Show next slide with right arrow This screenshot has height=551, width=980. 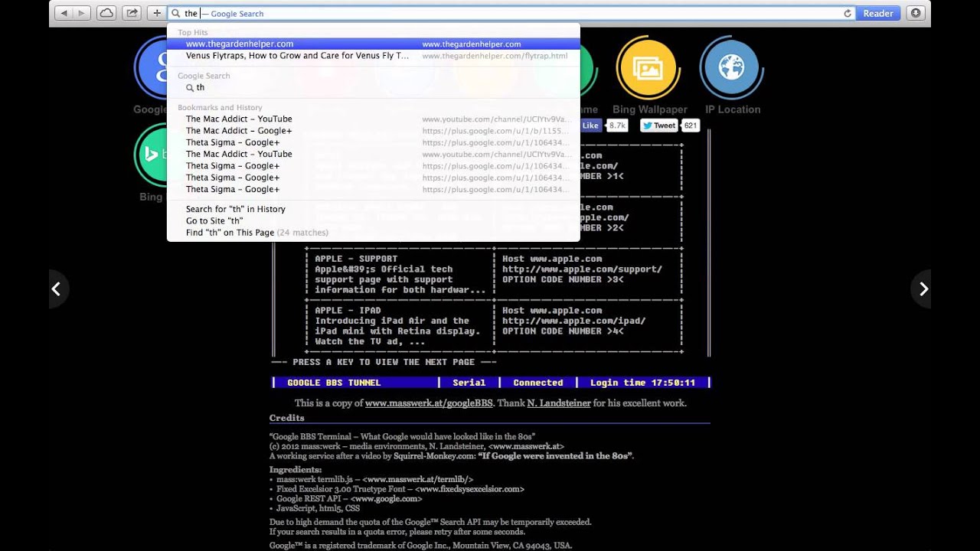(923, 289)
